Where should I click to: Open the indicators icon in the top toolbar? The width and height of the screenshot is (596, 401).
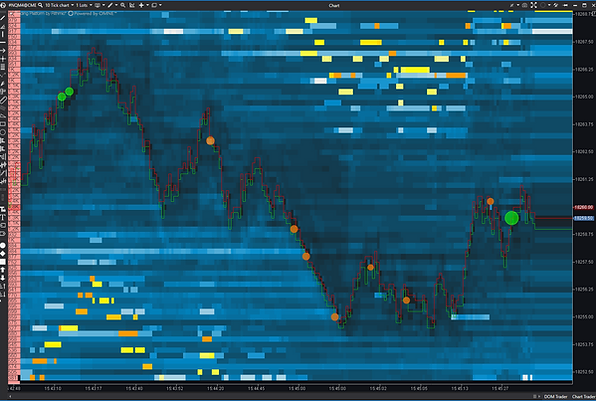click(132, 5)
